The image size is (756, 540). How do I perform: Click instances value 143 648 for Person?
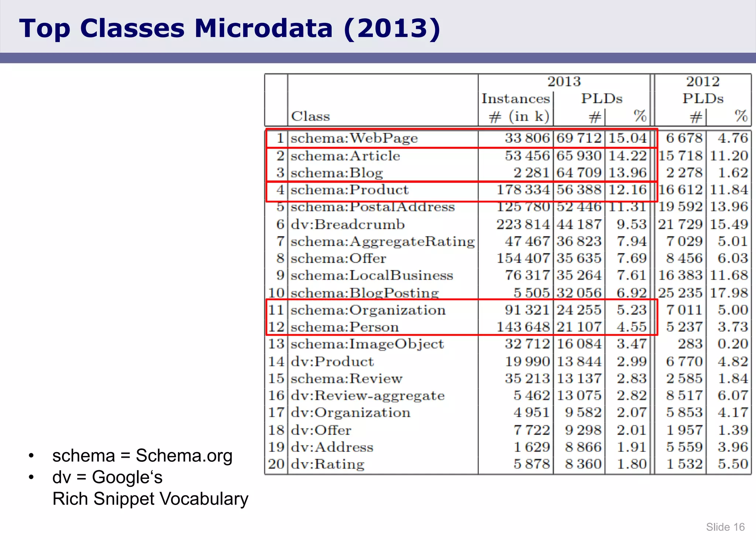[x=523, y=327]
